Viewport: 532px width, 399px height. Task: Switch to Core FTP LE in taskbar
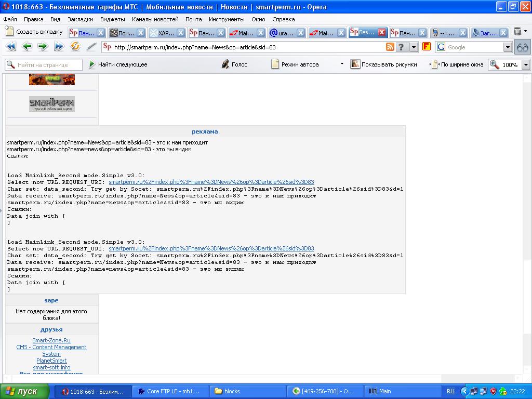171,391
